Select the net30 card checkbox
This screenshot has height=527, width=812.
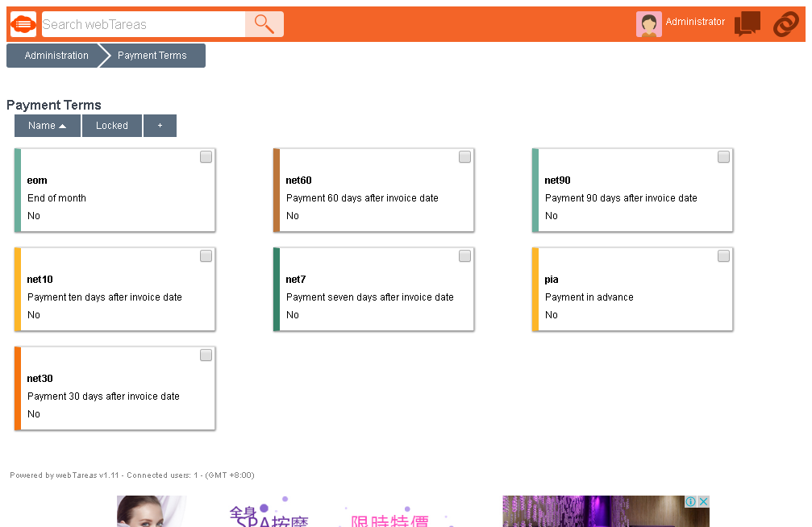pyautogui.click(x=206, y=355)
